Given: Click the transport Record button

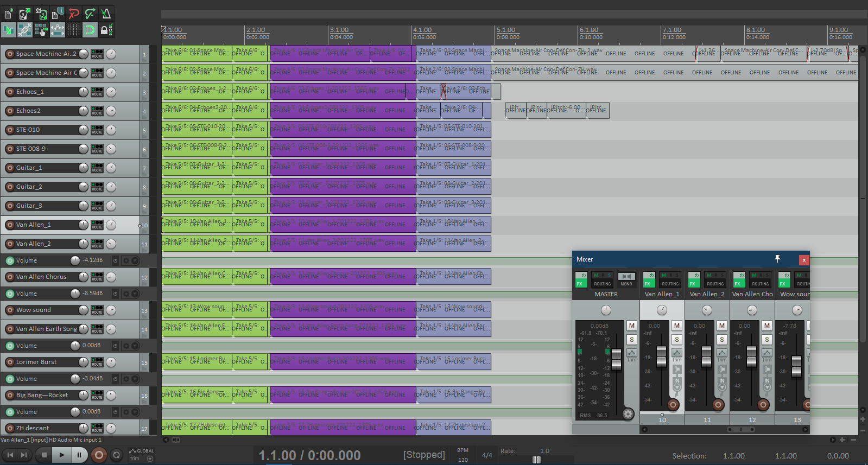Looking at the screenshot, I should point(99,455).
